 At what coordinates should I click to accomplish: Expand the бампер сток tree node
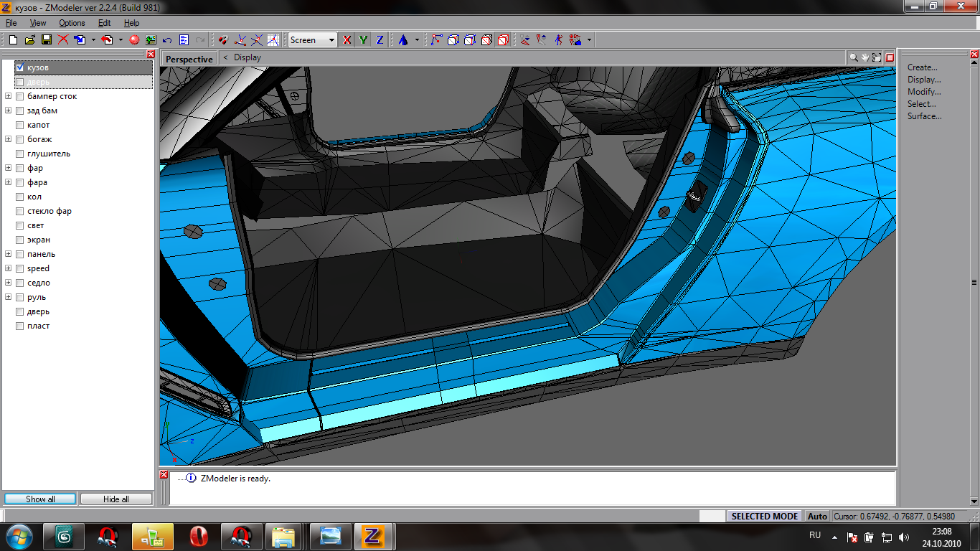pyautogui.click(x=8, y=96)
